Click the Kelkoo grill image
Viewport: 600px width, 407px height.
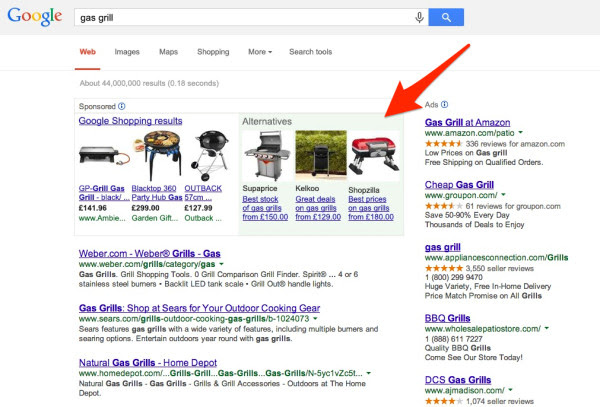coord(321,155)
